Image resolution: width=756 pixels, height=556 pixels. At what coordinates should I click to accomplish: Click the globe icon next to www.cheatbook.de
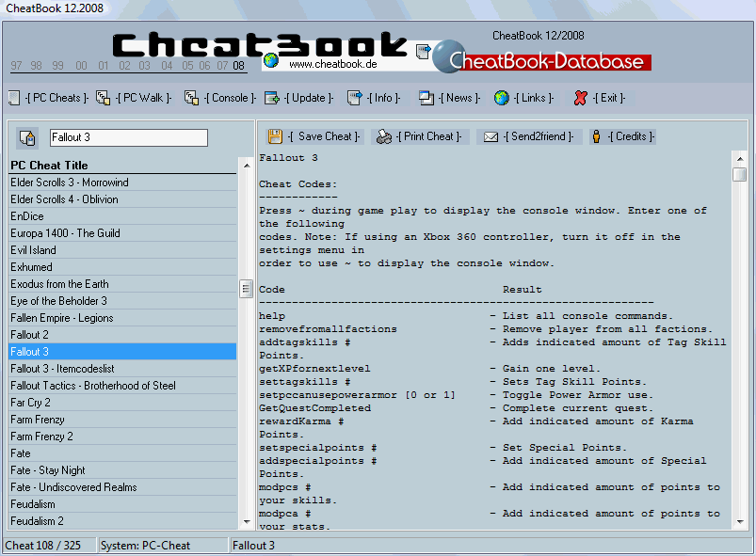coord(271,60)
